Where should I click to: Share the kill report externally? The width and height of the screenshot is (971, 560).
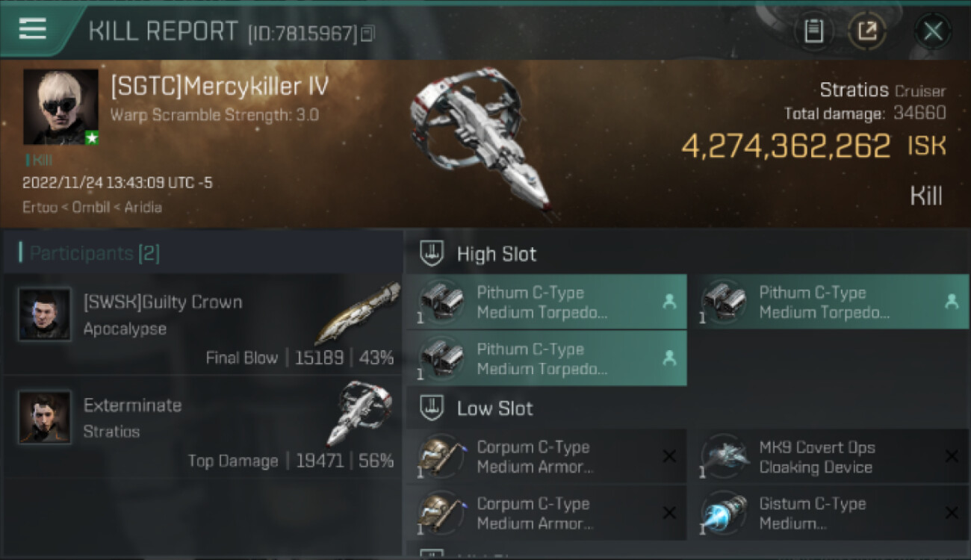(x=866, y=31)
